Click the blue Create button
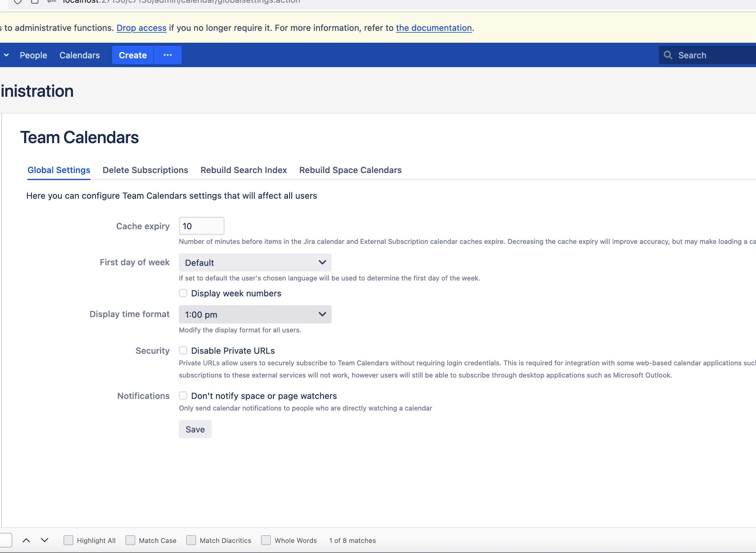This screenshot has width=756, height=553. click(133, 55)
